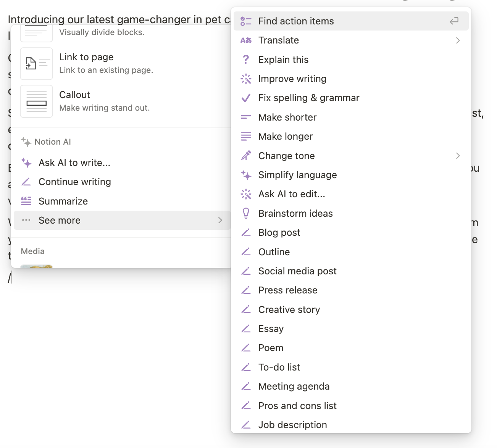Click Continue writing option
Screen dimensions: 497x448
(x=74, y=182)
